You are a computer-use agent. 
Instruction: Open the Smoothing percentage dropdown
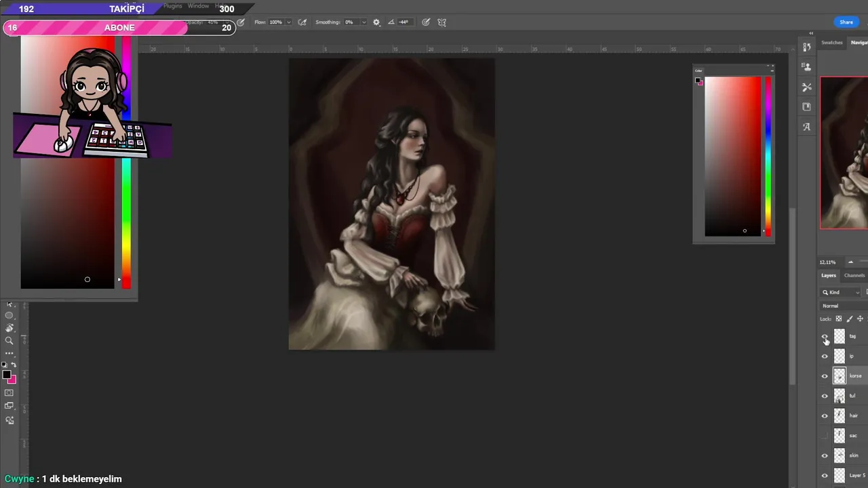(363, 22)
